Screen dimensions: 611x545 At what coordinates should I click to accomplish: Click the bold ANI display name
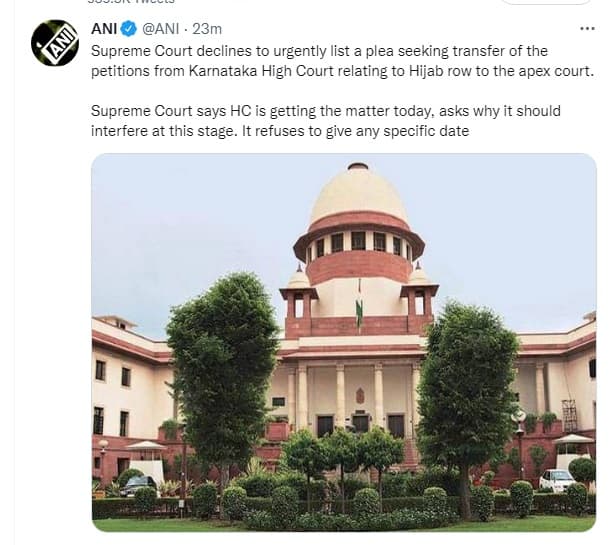point(104,29)
